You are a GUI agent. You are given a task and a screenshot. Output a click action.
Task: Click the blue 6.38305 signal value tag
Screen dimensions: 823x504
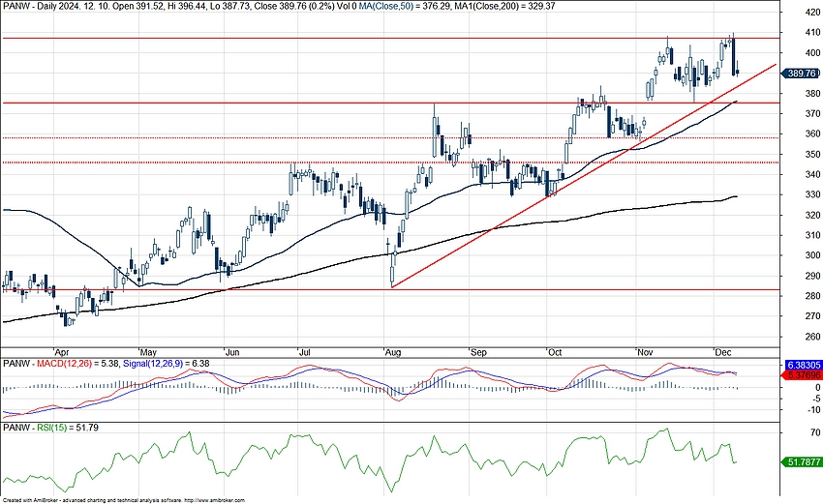click(803, 365)
